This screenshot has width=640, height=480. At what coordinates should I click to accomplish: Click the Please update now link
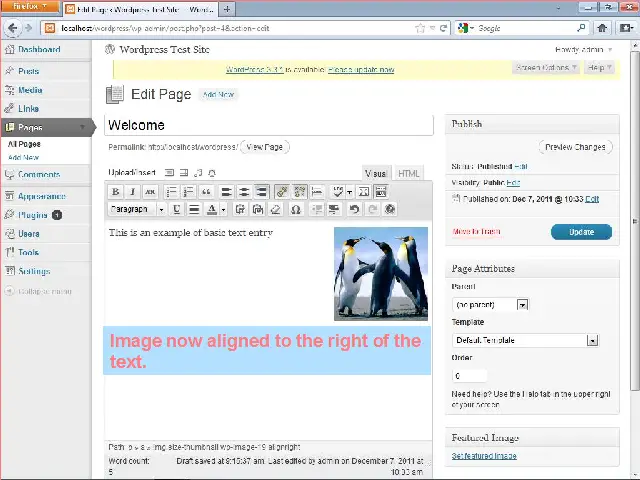(x=361, y=70)
